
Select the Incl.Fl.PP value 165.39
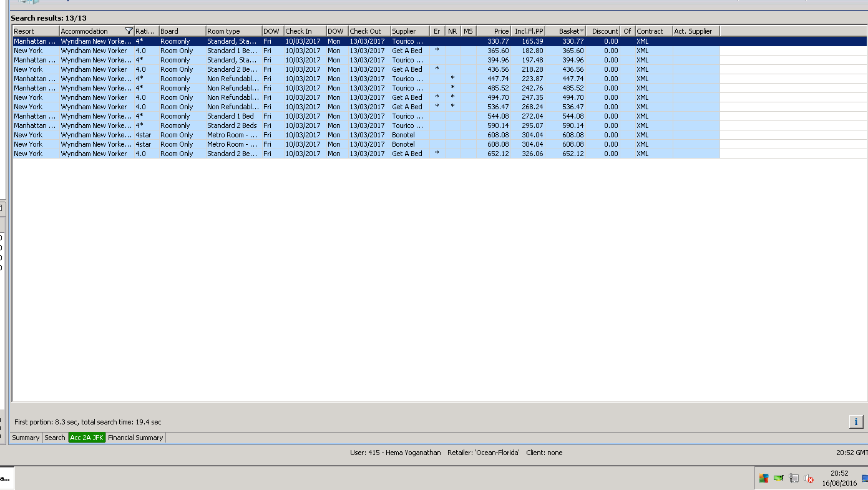coord(532,41)
